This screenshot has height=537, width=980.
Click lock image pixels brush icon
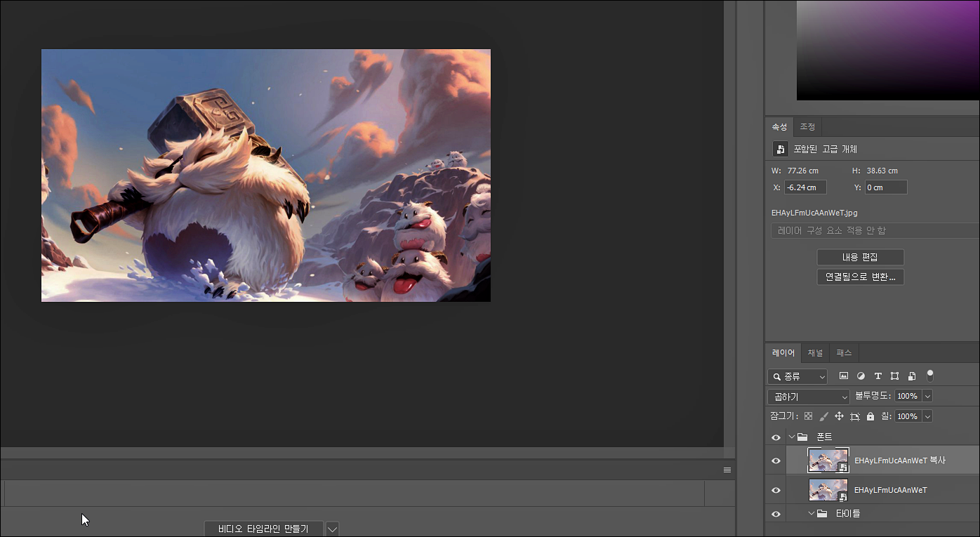pyautogui.click(x=824, y=416)
